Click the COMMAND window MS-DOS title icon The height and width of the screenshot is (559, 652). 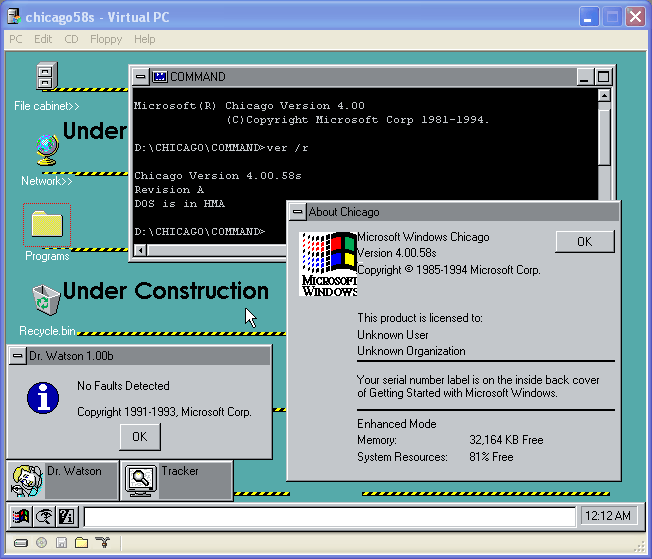coord(160,77)
